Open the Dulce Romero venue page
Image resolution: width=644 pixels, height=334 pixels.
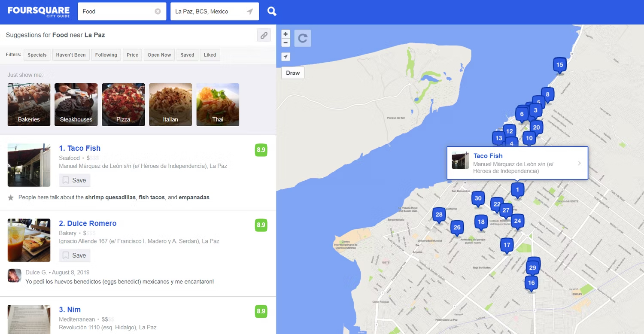pyautogui.click(x=88, y=223)
